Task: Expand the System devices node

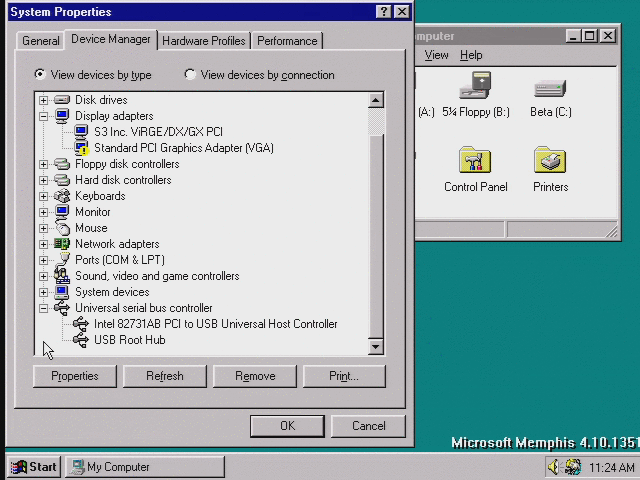Action: tap(43, 292)
